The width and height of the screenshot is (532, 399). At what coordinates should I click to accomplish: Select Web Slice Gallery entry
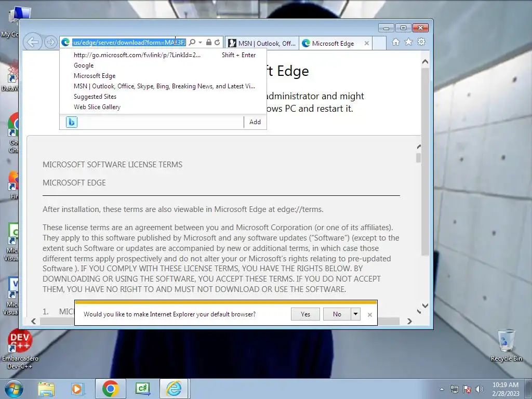(163, 107)
